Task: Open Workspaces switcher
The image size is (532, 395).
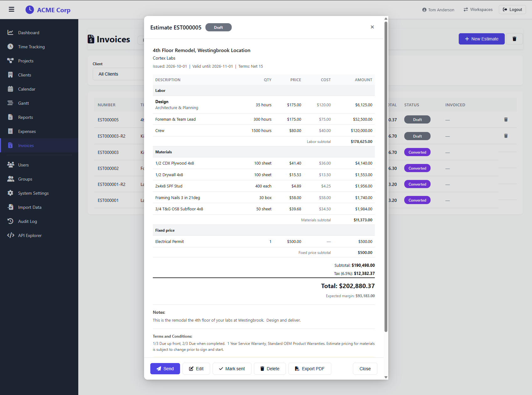Action: [x=478, y=10]
